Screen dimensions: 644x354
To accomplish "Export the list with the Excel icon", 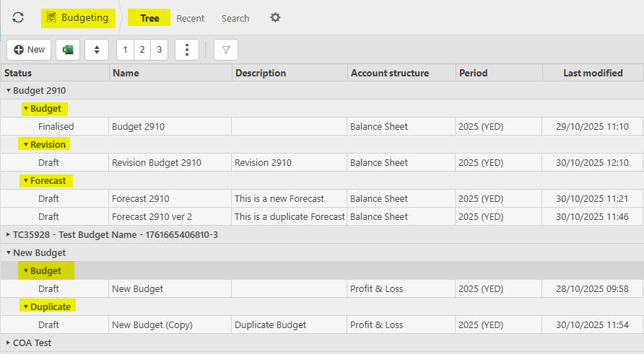I will [68, 50].
